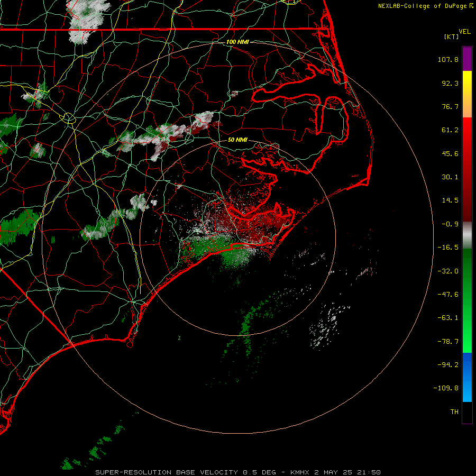The width and height of the screenshot is (476, 476).
Task: Click the 107.8 velocity scale value
Action: [448, 59]
